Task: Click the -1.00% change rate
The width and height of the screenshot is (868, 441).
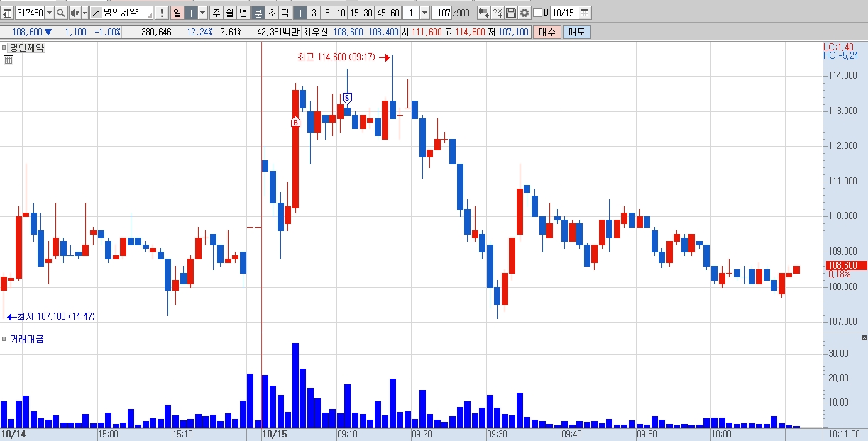Action: [x=107, y=32]
